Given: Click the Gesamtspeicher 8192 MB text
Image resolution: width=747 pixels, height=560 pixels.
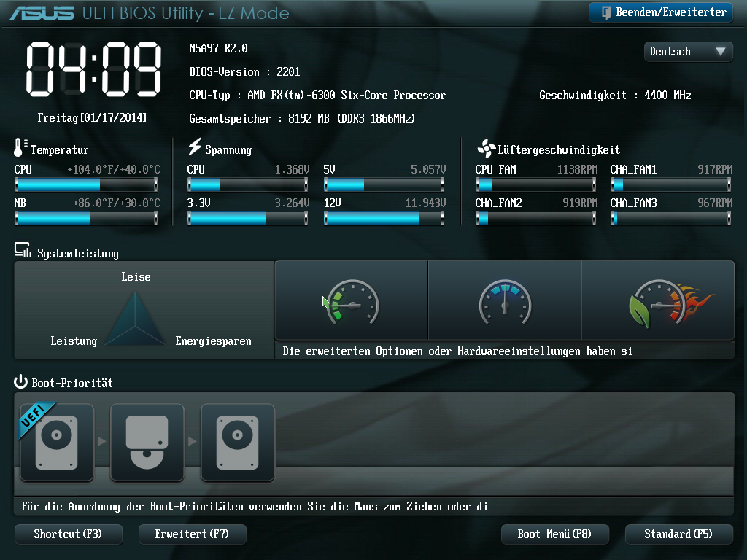Looking at the screenshot, I should tap(302, 119).
